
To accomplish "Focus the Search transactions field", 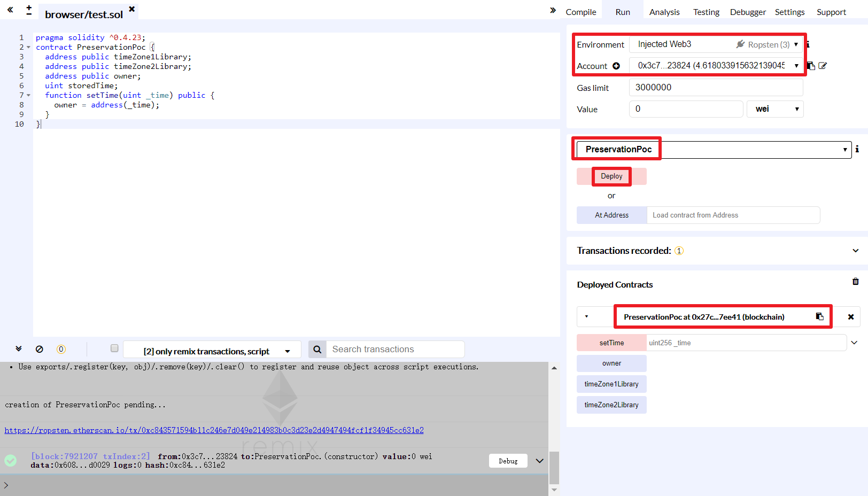I will tap(395, 350).
